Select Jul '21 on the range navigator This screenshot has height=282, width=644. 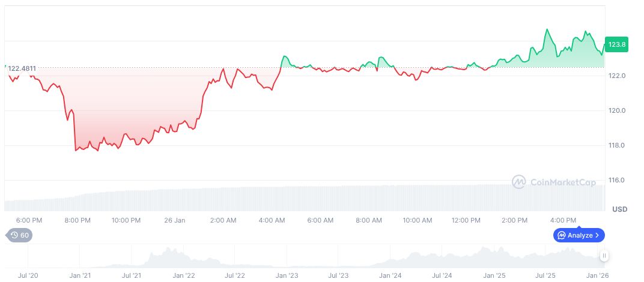(x=132, y=275)
